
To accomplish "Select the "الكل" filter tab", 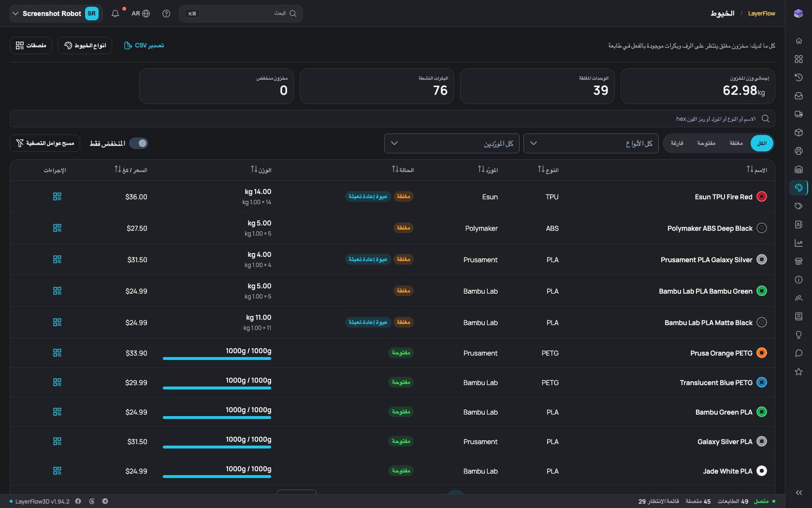I will coord(762,143).
